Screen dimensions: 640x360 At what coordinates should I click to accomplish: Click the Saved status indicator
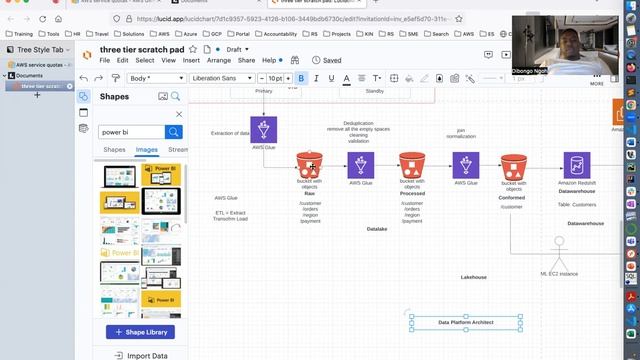[327, 60]
